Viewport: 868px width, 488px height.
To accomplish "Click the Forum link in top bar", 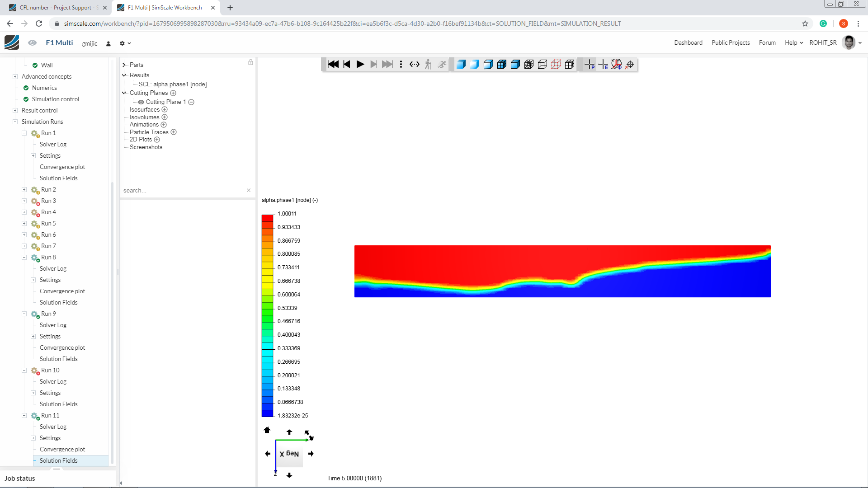I will coord(767,42).
